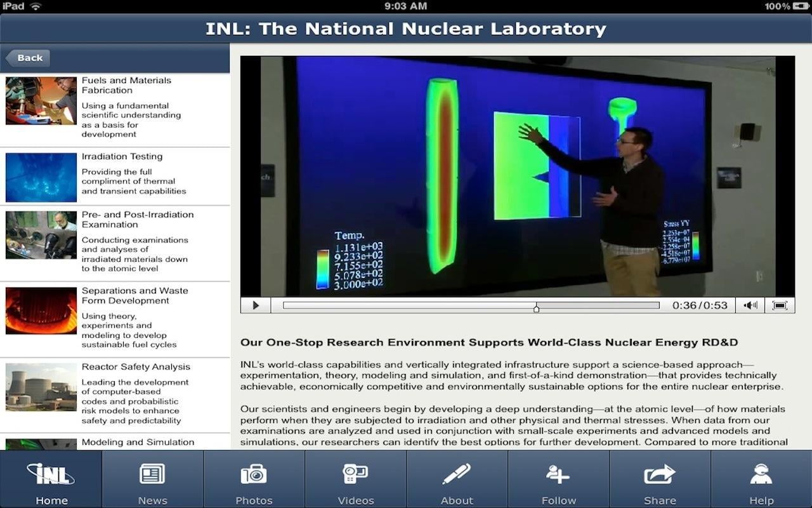Tap the Follow tab
Viewport: 812px width, 508px height.
click(558, 479)
